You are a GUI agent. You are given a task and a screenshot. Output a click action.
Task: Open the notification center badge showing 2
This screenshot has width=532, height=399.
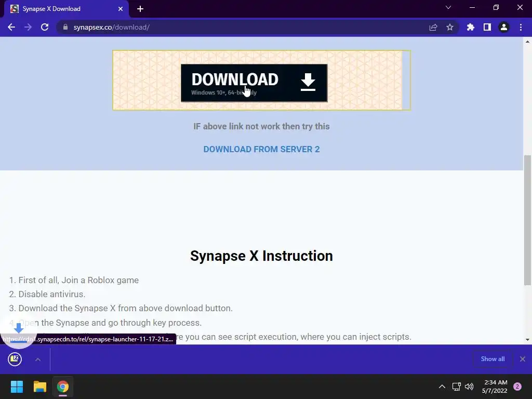(x=517, y=387)
